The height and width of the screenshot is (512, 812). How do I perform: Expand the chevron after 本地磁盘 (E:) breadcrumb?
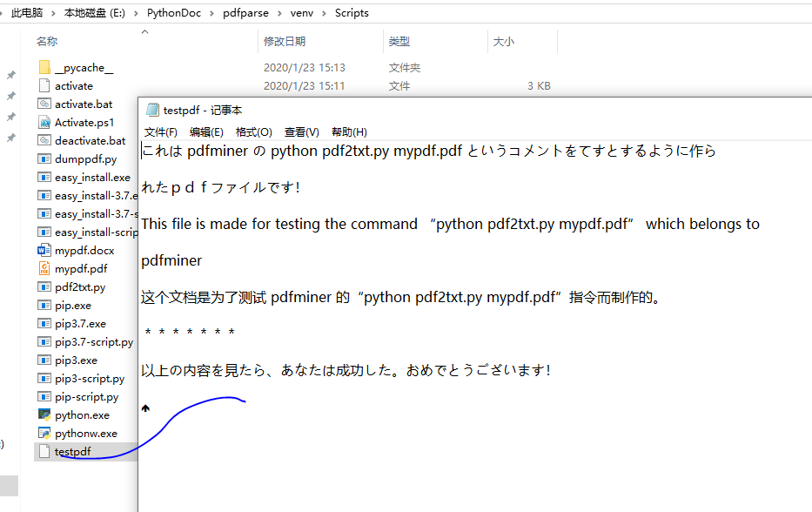click(136, 13)
